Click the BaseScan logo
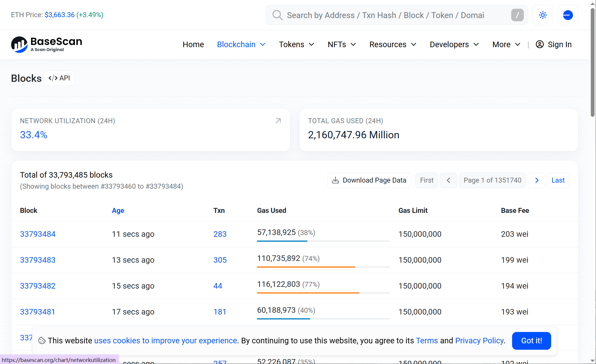Image resolution: width=596 pixels, height=364 pixels. 47,44
